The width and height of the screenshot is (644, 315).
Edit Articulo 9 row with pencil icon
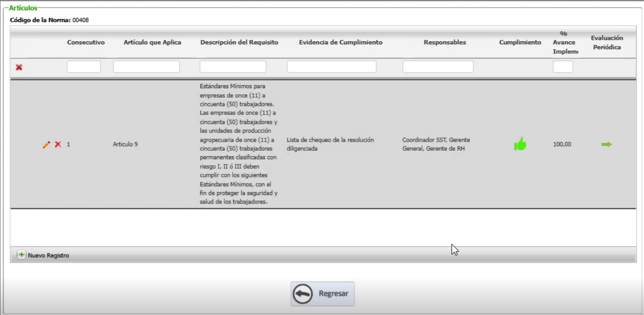[x=46, y=145]
